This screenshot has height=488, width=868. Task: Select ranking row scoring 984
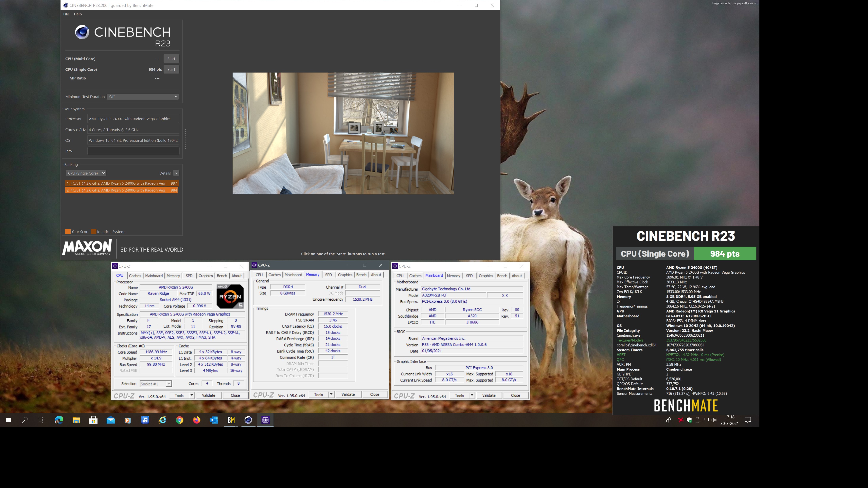pyautogui.click(x=122, y=190)
